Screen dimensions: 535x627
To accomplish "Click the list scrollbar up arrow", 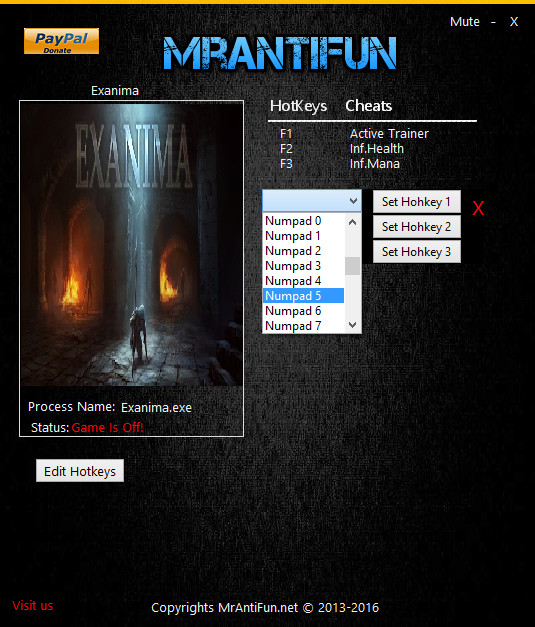I will click(x=352, y=222).
